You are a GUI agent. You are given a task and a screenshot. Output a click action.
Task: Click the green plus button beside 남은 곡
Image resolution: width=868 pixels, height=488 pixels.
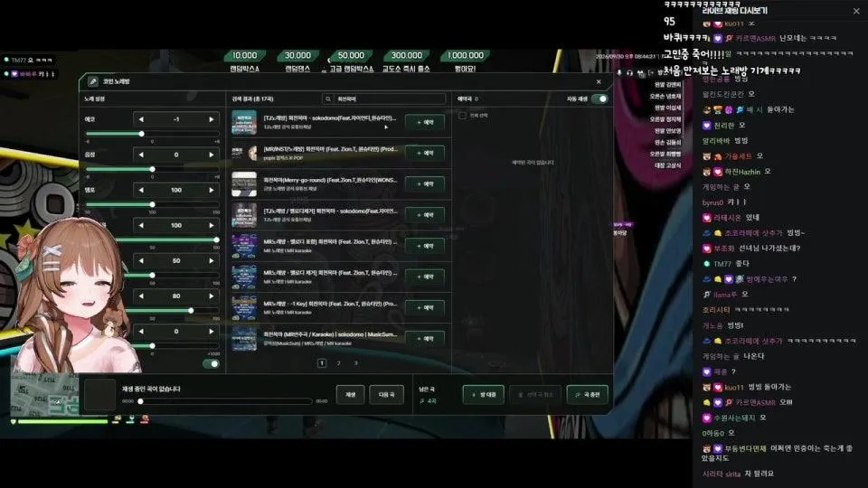click(483, 395)
